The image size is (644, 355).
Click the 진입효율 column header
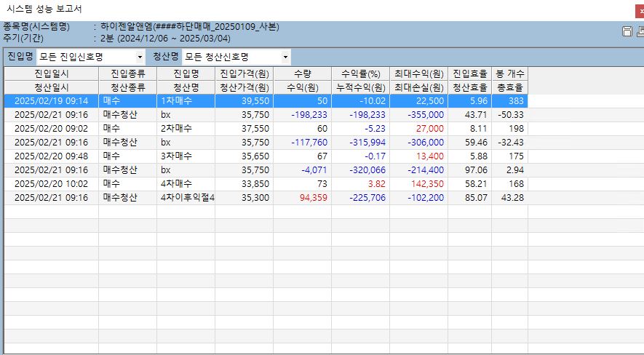469,74
